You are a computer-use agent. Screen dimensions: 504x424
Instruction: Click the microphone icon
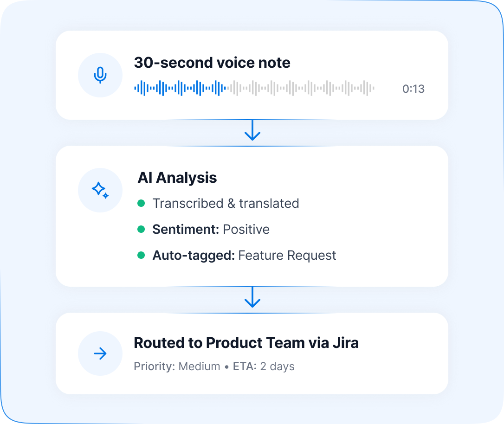tap(100, 75)
